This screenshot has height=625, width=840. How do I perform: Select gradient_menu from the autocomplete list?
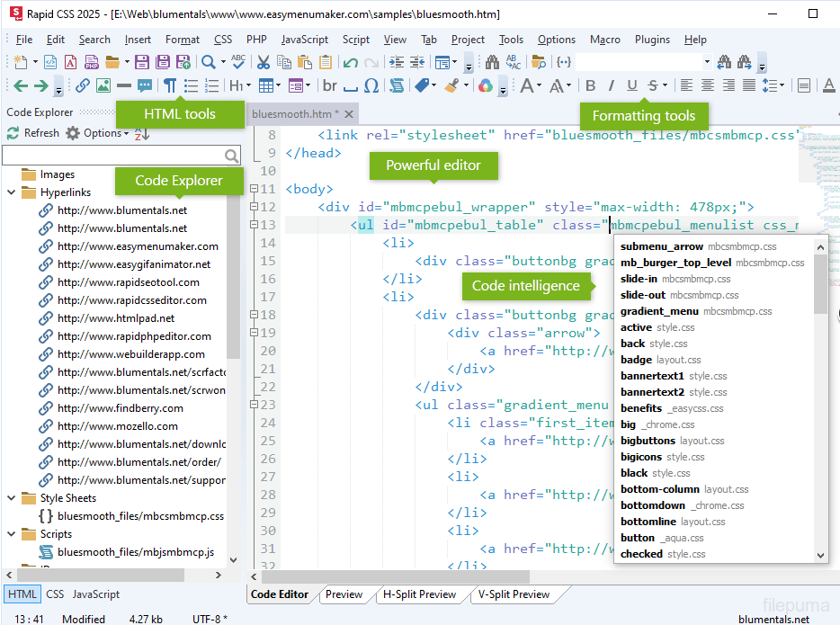pyautogui.click(x=659, y=311)
